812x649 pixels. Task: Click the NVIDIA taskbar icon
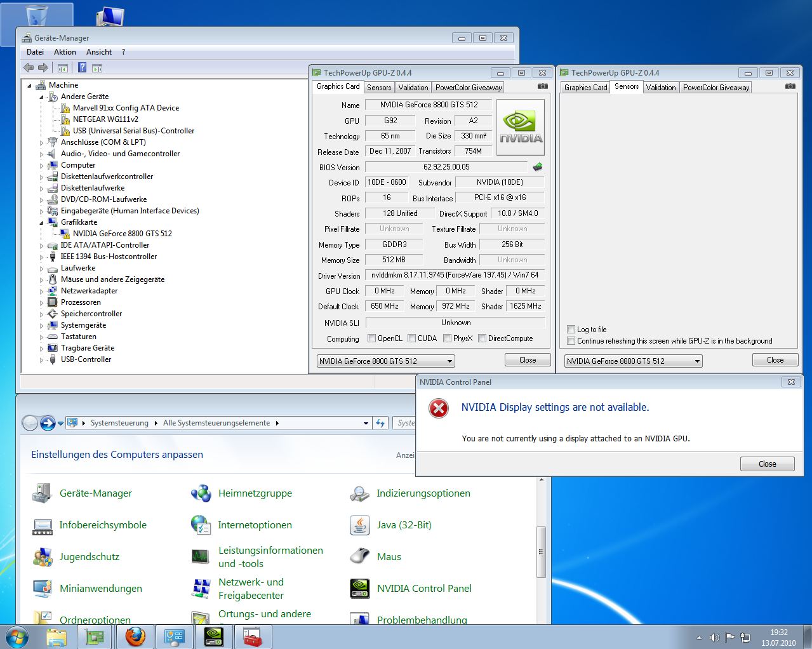[214, 636]
